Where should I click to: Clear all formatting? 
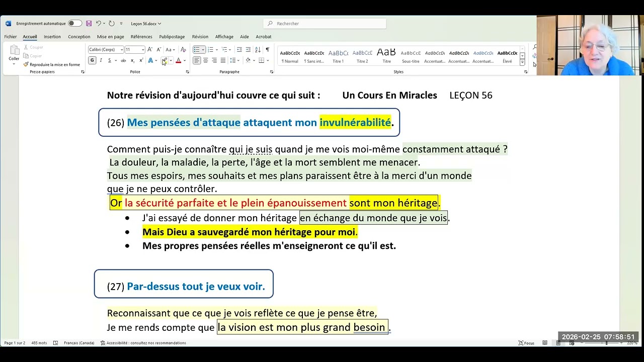[183, 50]
